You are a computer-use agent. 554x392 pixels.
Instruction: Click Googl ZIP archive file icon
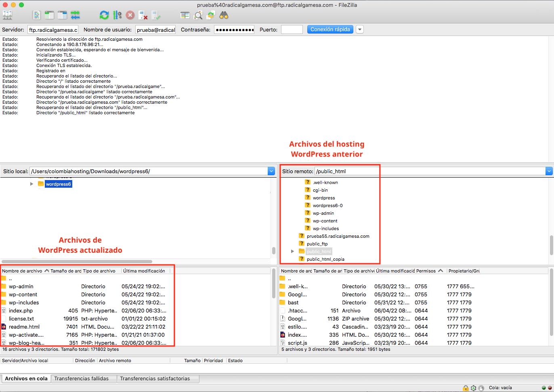[x=283, y=319]
